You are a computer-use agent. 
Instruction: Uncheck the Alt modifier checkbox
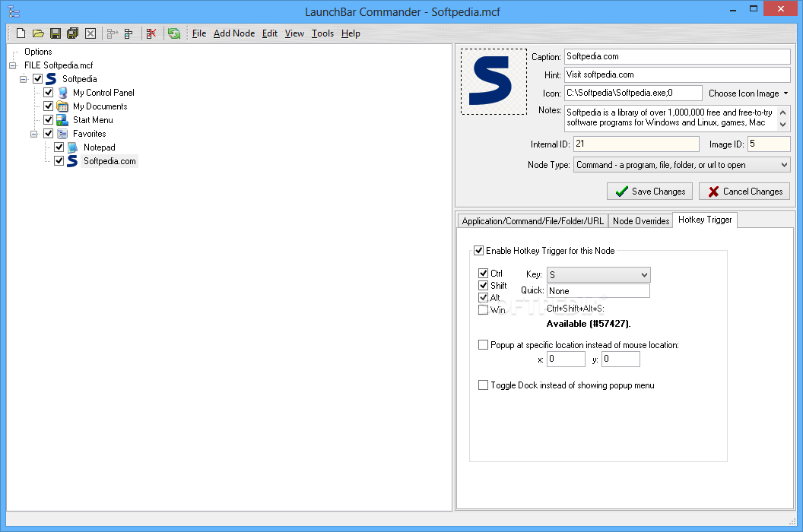[483, 297]
